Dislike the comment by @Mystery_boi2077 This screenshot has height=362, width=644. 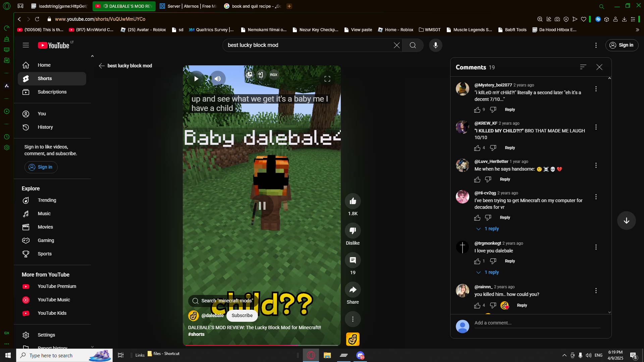493,110
